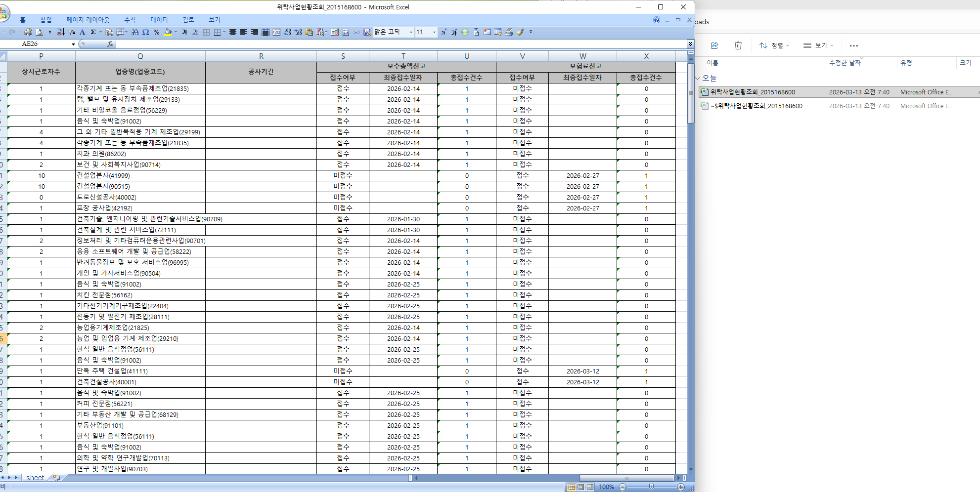Select the ~$위탁사업현황조회_2015168600 temp file

757,106
